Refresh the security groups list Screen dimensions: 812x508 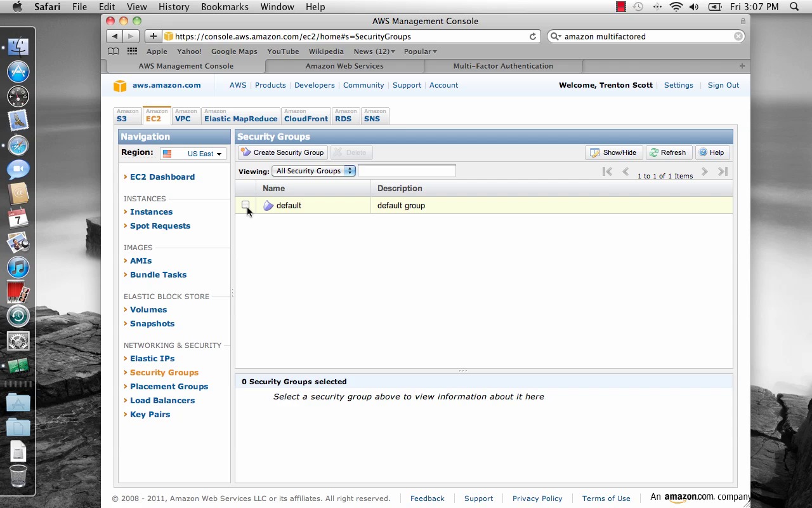[667, 152]
